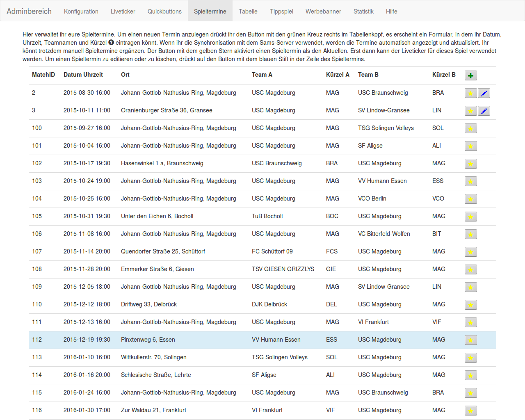Click the MatchID column header

point(43,75)
